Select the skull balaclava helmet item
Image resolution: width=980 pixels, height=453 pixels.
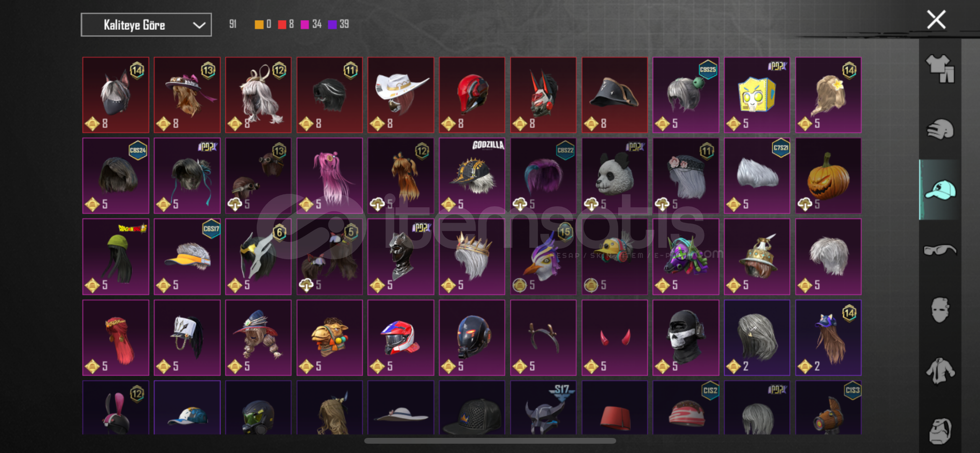[x=686, y=338]
